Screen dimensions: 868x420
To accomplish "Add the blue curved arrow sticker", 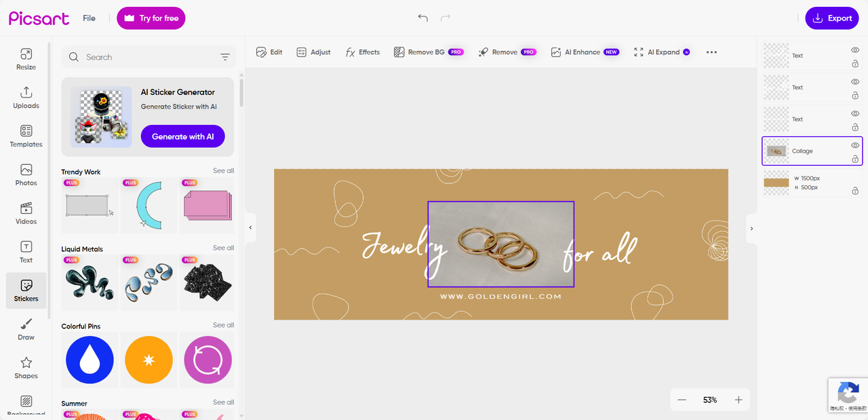I will coord(149,206).
